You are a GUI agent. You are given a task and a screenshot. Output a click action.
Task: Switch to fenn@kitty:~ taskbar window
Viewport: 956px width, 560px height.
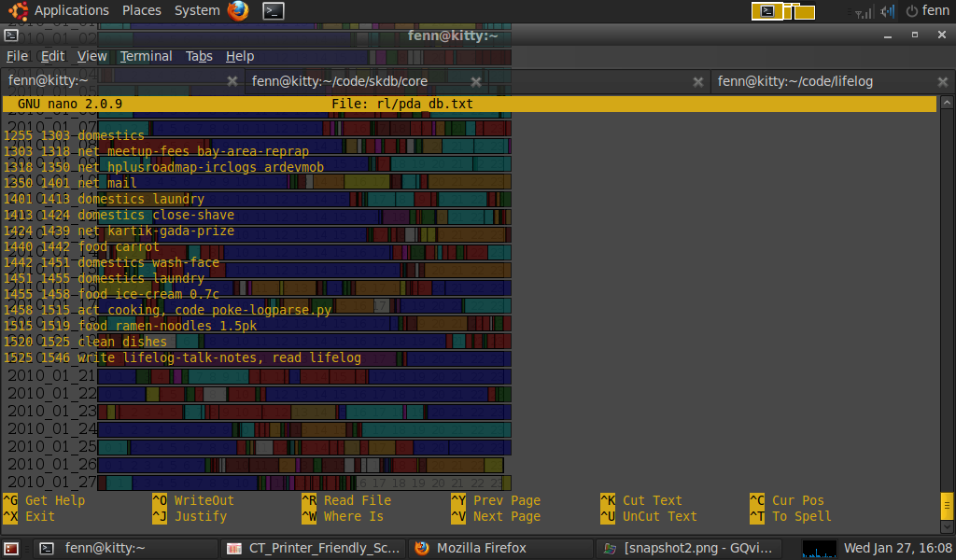pyautogui.click(x=125, y=549)
